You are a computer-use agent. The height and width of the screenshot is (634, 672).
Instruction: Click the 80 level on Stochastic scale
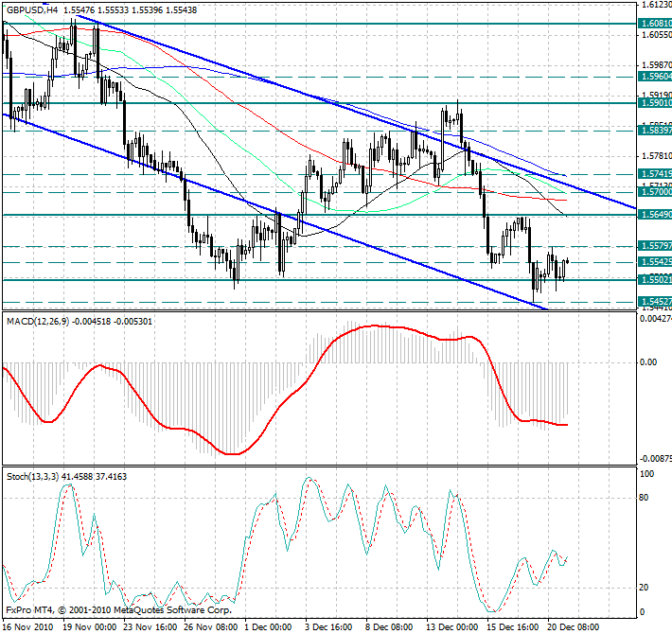644,498
